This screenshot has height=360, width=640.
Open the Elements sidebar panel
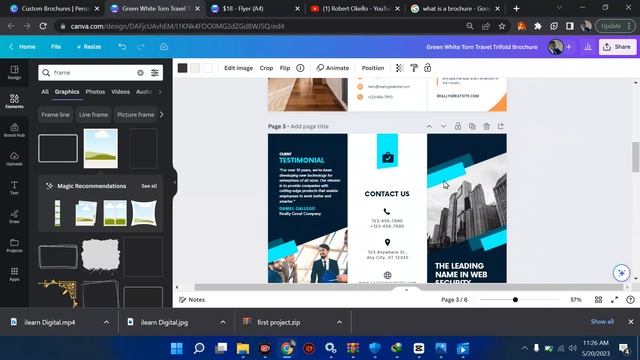pyautogui.click(x=14, y=101)
